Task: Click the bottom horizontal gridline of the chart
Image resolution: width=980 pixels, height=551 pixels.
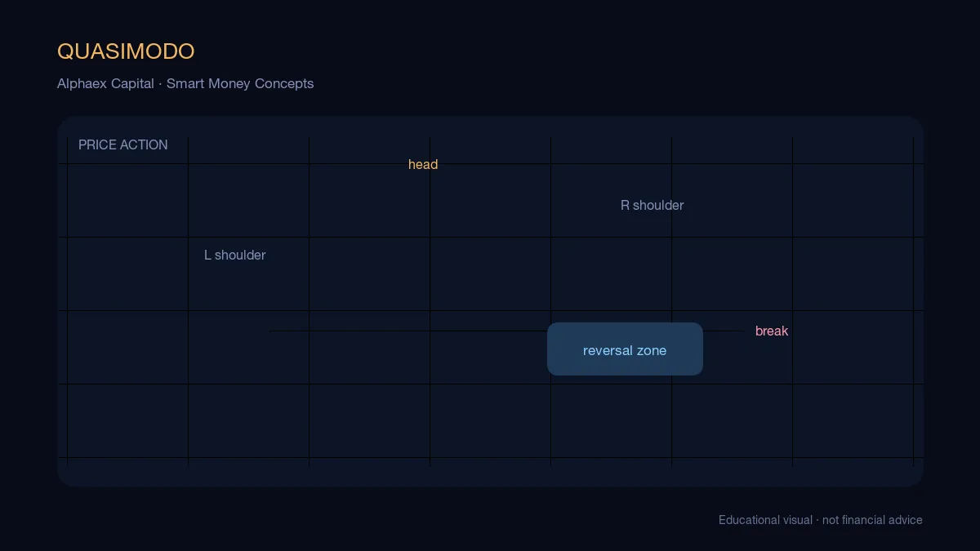Action: point(490,457)
